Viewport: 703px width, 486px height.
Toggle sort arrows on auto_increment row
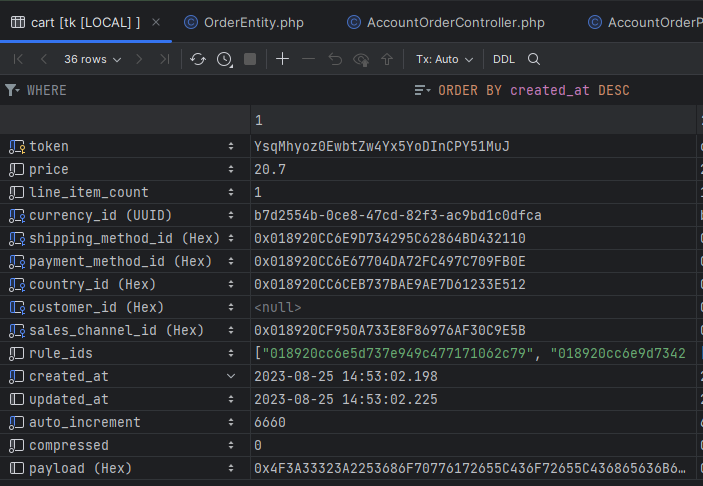(x=231, y=422)
